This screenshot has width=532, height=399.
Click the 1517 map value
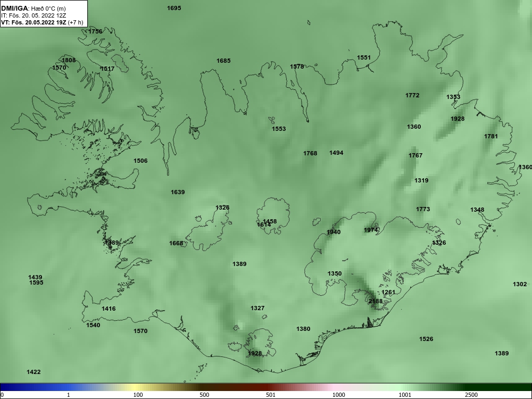pos(107,69)
